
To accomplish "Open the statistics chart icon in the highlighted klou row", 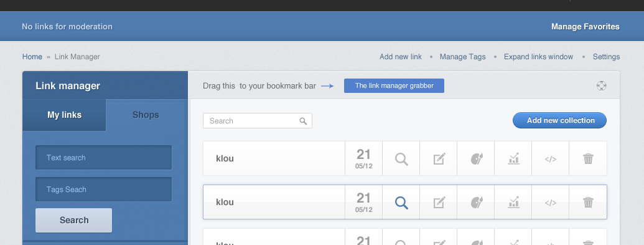I will (513, 202).
